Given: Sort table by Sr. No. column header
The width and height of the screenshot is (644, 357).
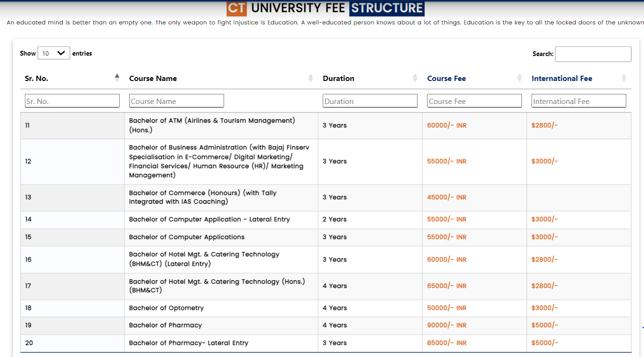Looking at the screenshot, I should (72, 78).
